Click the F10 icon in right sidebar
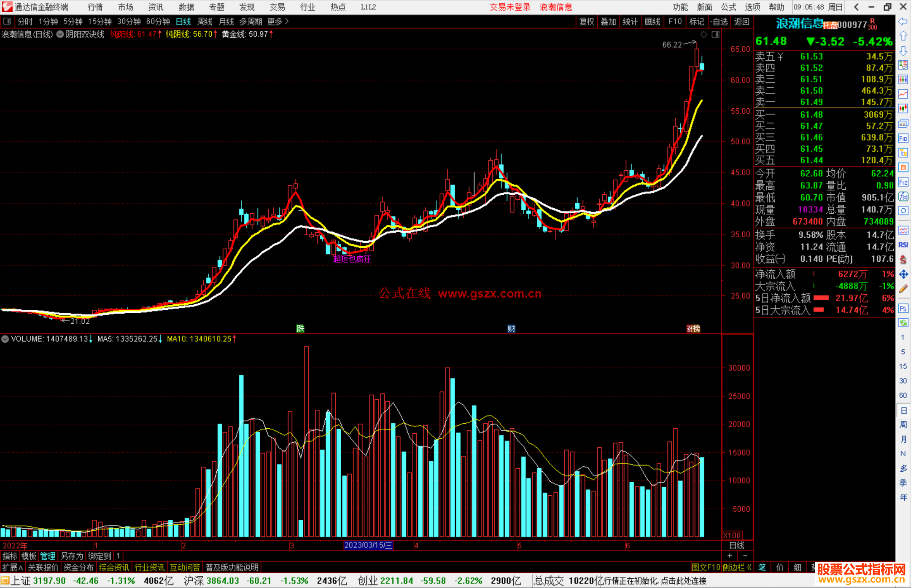Viewport: 911px width, 588px height. (x=903, y=138)
